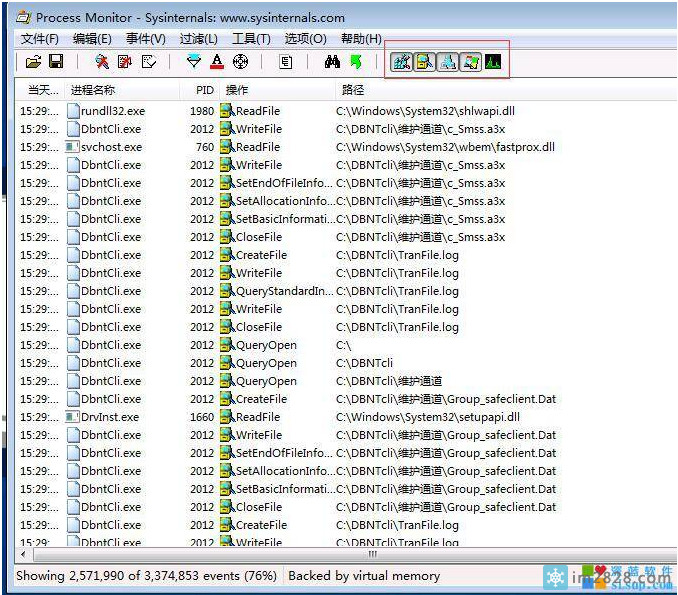Clear the display with eraser icon

click(149, 62)
